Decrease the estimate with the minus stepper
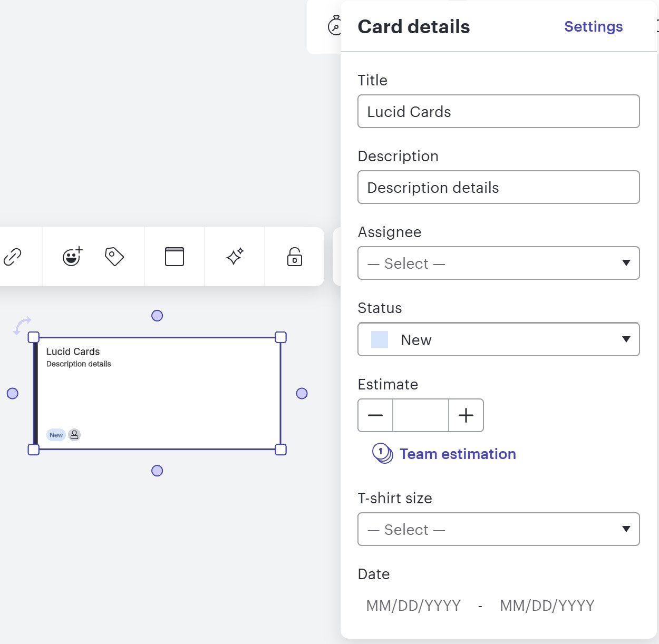The image size is (659, 644). pos(375,415)
